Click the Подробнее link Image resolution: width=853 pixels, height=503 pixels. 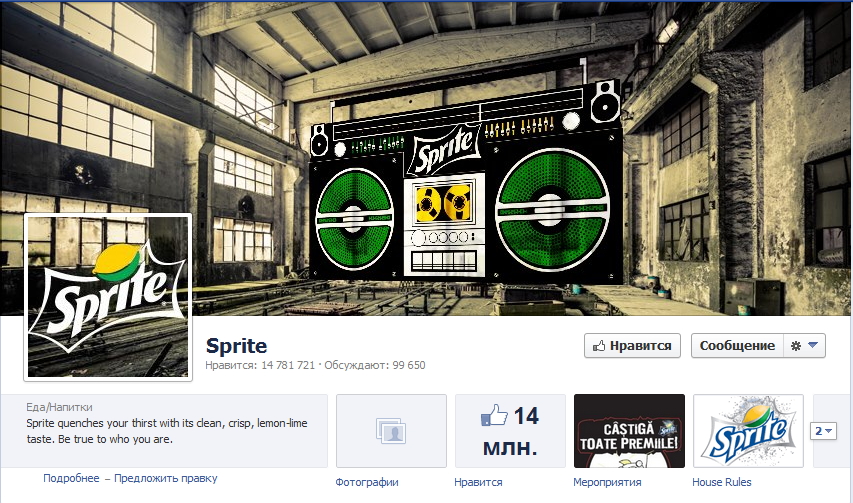[x=71, y=479]
